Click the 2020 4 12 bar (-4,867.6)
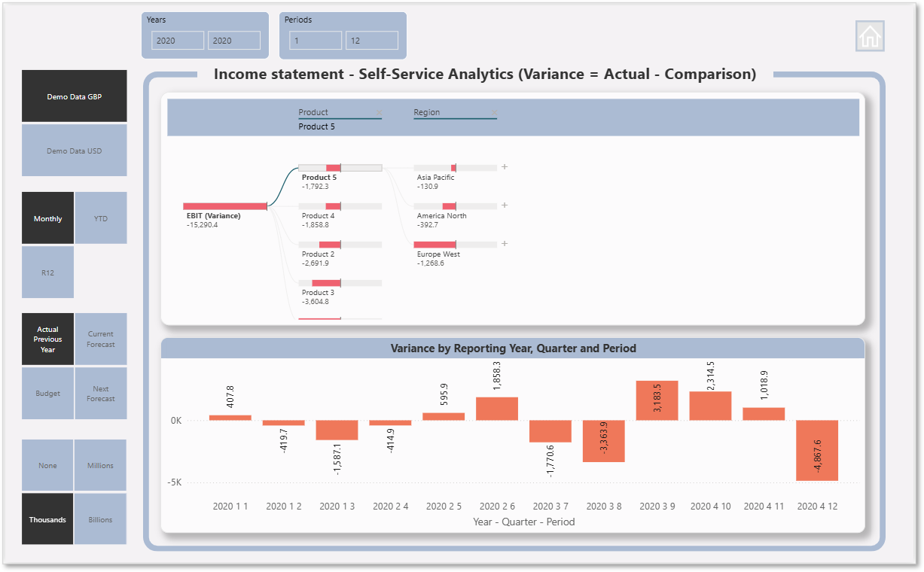 817,450
